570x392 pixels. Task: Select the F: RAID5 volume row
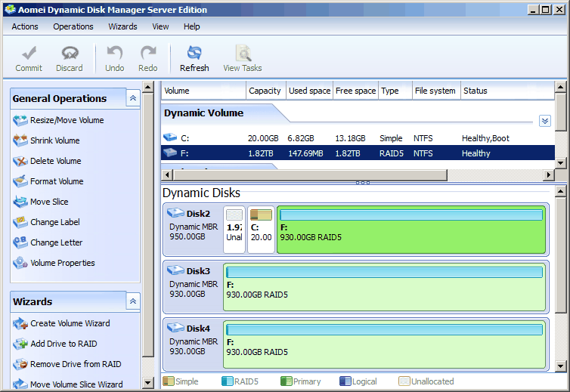[355, 153]
